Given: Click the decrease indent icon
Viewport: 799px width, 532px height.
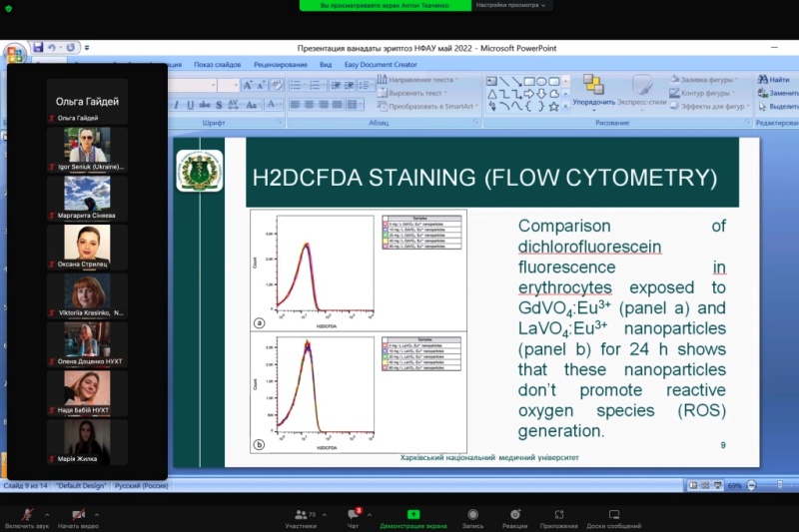Looking at the screenshot, I should pyautogui.click(x=336, y=85).
